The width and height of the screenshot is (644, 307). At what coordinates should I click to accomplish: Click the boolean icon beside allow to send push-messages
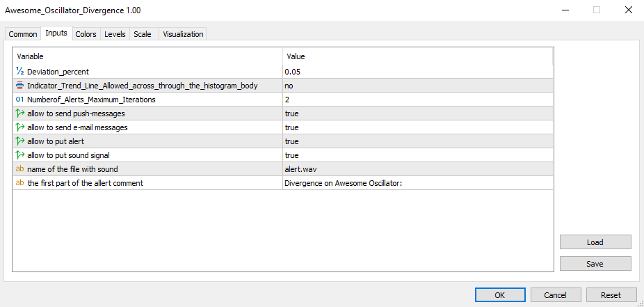pyautogui.click(x=19, y=113)
